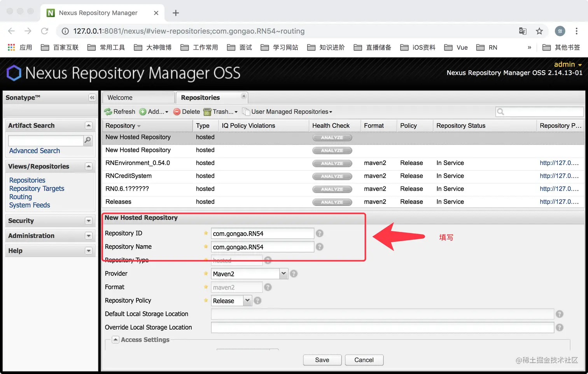
Task: Collapse the Artifact Search section
Action: click(x=89, y=125)
